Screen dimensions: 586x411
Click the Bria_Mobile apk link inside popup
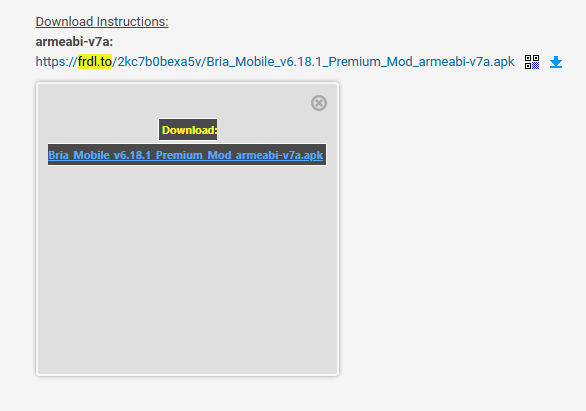(x=186, y=155)
